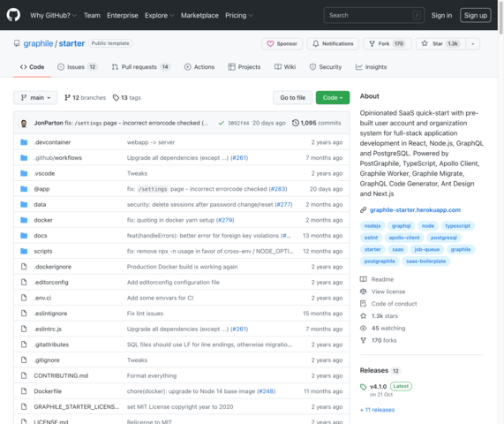Click the commit history clock icon
Screen dimensions: 504x424
point(296,123)
